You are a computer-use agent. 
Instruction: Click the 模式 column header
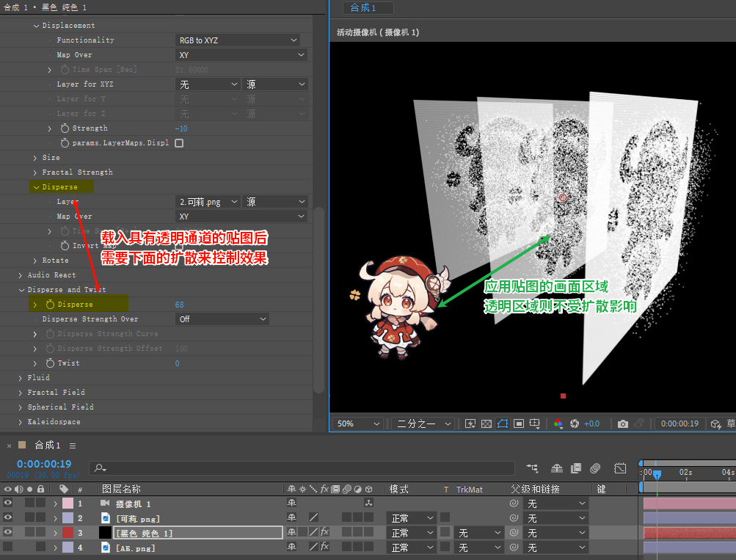pyautogui.click(x=398, y=489)
